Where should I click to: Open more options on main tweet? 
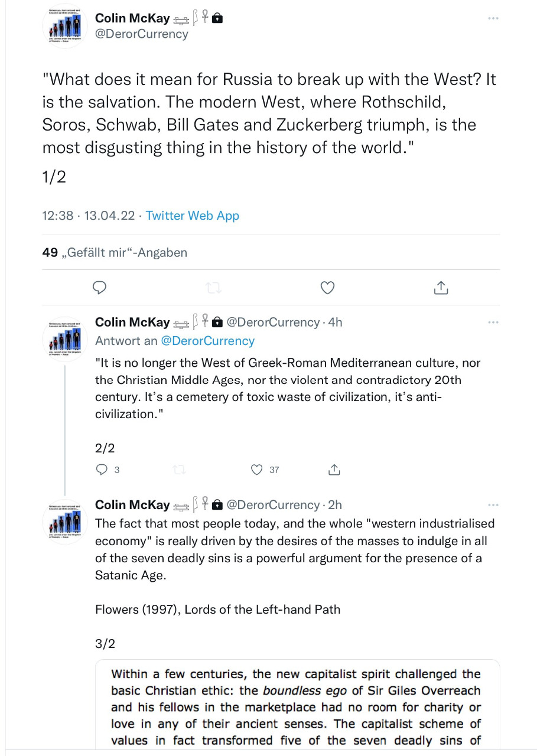pyautogui.click(x=493, y=18)
